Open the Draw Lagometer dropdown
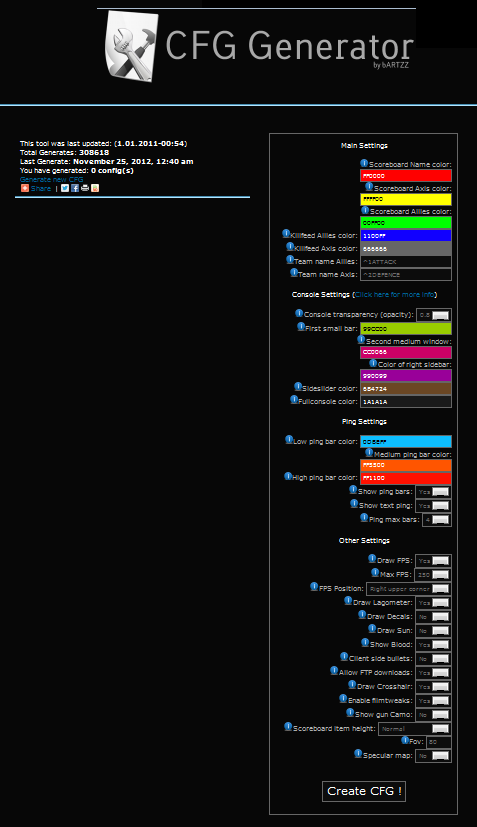The image size is (477, 827). pyautogui.click(x=433, y=603)
